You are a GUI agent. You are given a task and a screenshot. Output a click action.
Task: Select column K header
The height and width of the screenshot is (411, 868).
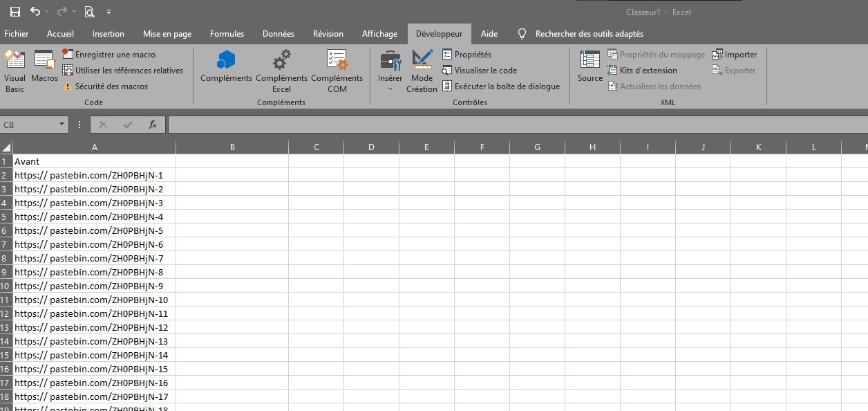coord(758,147)
